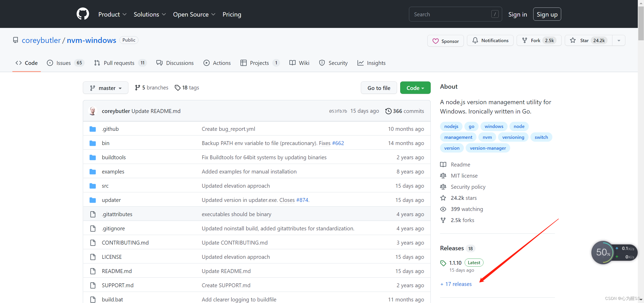Open the buildtools folder
The image size is (644, 303).
tap(114, 157)
